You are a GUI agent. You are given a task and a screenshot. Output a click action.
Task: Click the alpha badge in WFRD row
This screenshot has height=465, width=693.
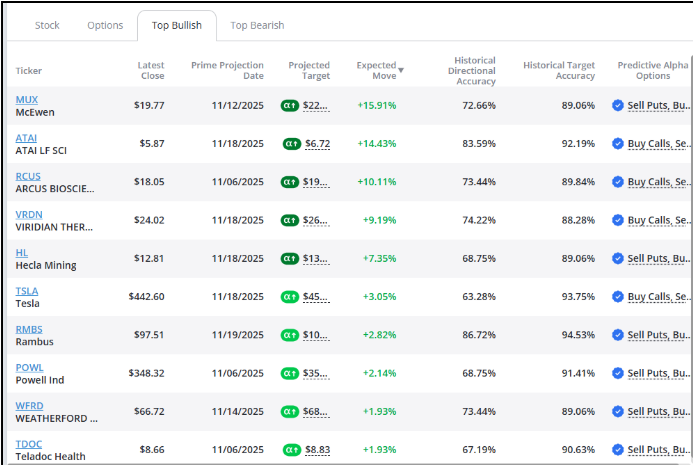(x=290, y=412)
